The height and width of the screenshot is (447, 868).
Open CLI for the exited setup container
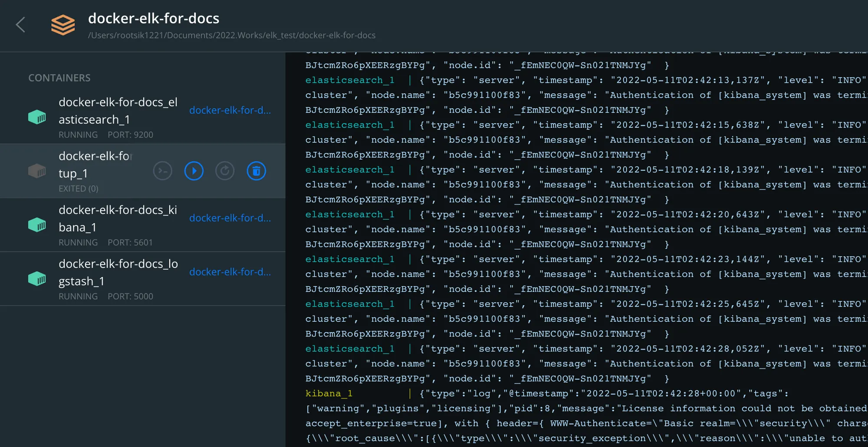163,171
